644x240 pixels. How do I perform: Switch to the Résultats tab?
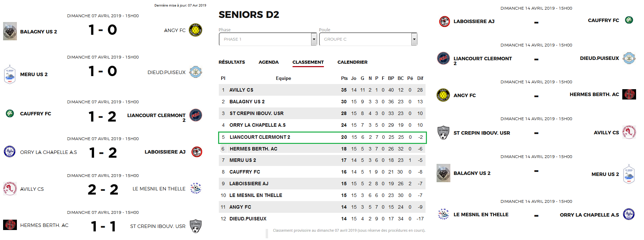232,62
